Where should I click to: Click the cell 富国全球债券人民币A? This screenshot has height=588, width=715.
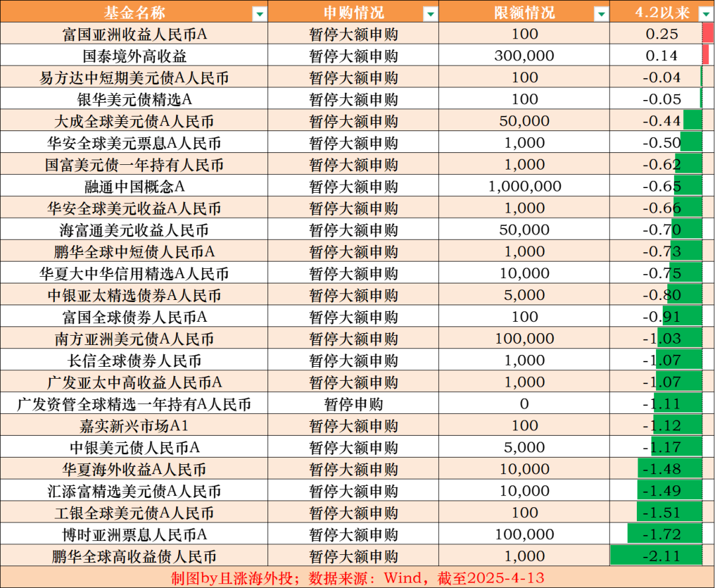coord(134,317)
